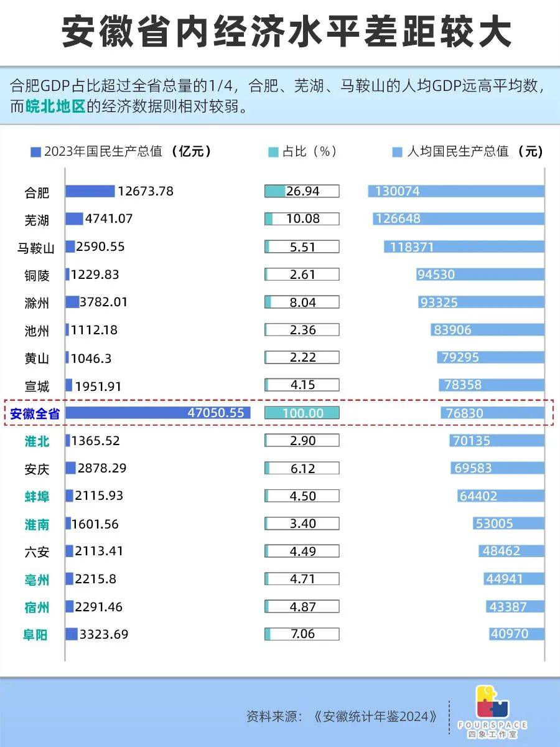
Task: Click share bar showing 10.08
Action: [x=302, y=219]
